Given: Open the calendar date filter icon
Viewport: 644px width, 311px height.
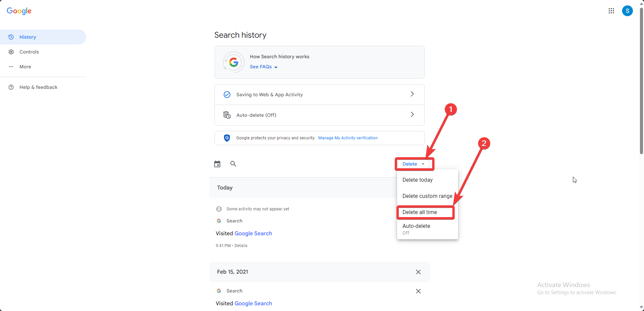Looking at the screenshot, I should pyautogui.click(x=217, y=164).
